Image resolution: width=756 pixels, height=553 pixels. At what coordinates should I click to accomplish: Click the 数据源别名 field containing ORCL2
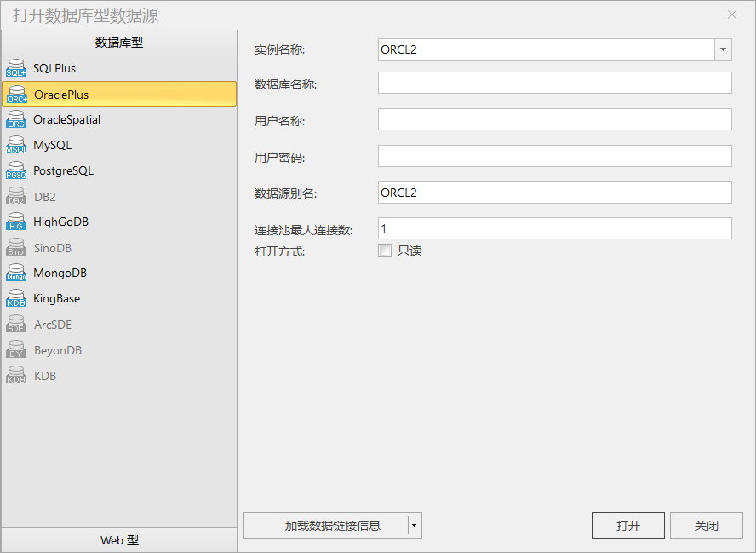[x=555, y=193]
